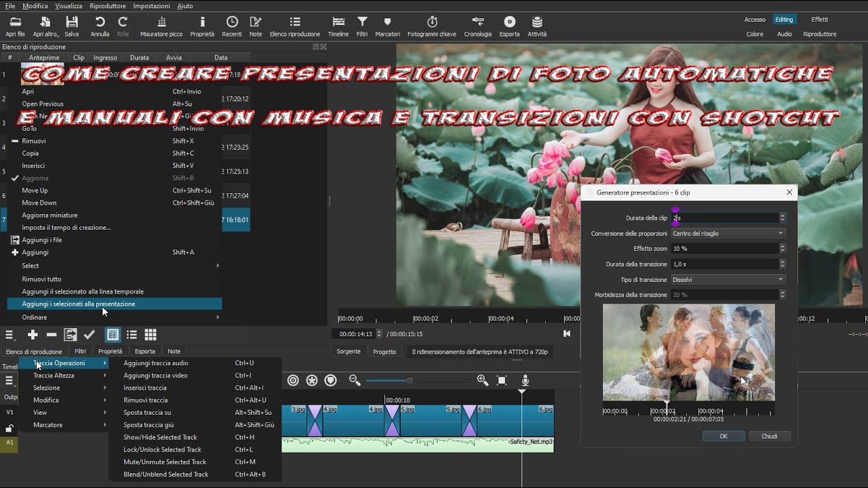The image size is (868, 488).
Task: Show the Elenco riproduzione toolbar icon
Action: coord(295,26)
